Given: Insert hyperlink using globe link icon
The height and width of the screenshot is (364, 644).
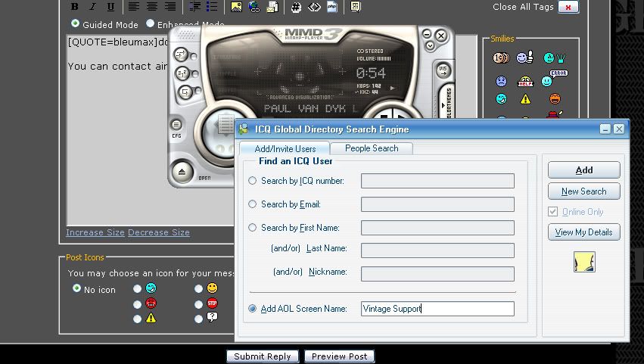Looking at the screenshot, I should [254, 7].
